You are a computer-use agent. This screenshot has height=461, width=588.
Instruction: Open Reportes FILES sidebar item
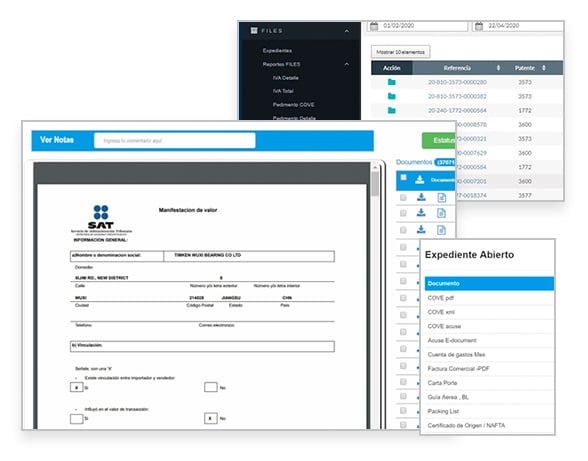click(281, 64)
